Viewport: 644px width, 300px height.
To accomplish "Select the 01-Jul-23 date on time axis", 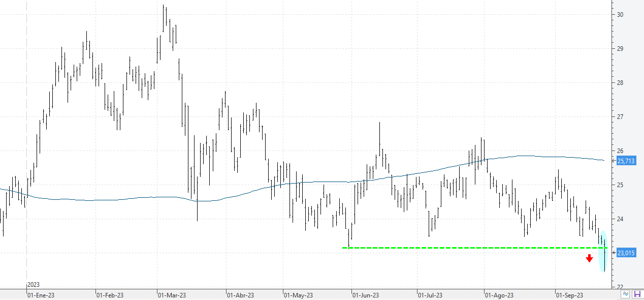I will [x=430, y=295].
